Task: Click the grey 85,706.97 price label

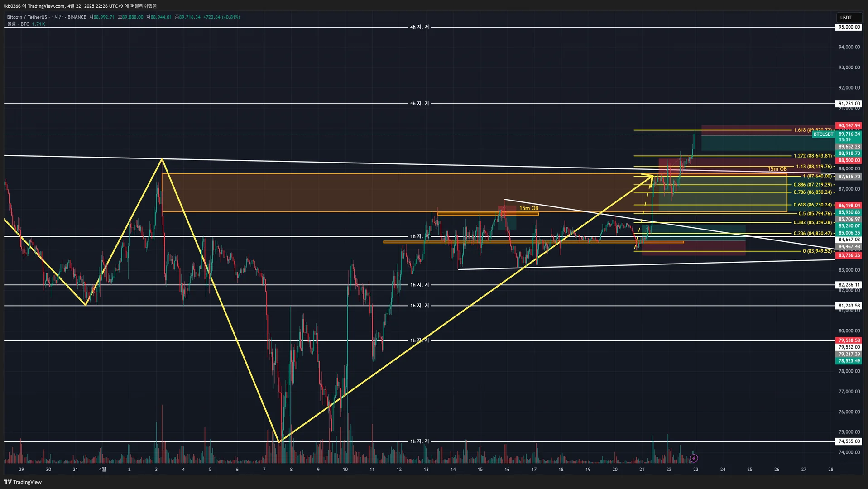Action: point(849,219)
